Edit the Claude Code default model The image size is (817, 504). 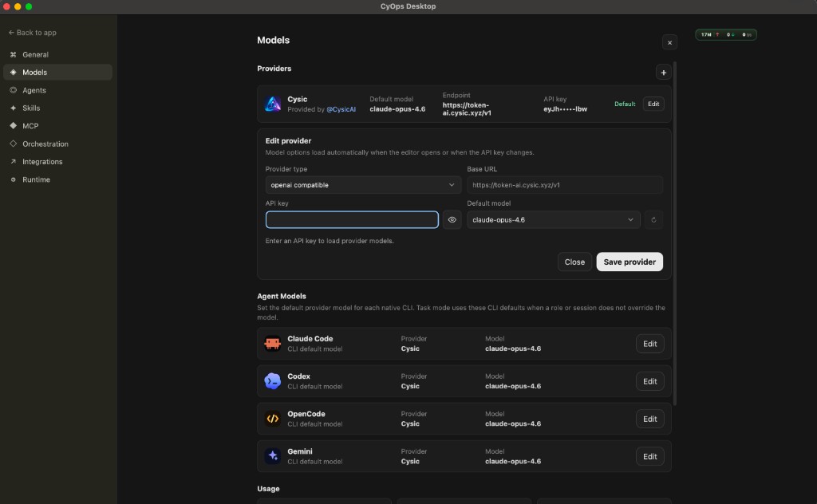(x=649, y=344)
